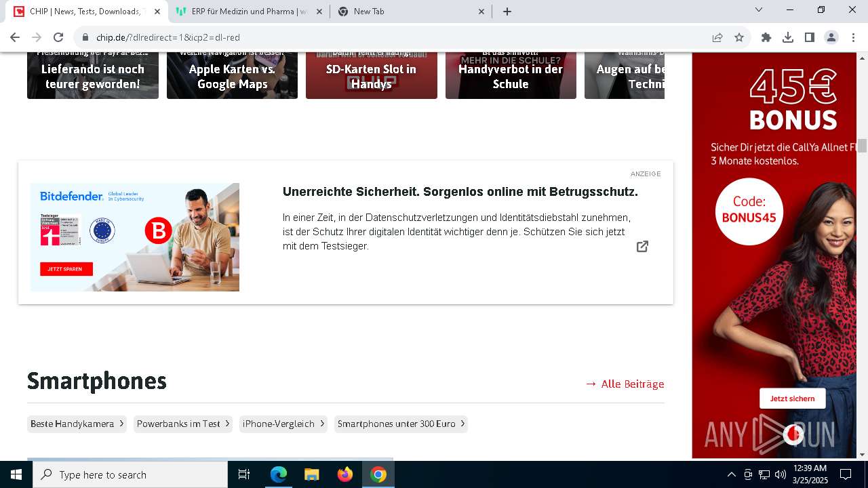Open Chrome profile avatar
868x488 pixels.
click(831, 37)
